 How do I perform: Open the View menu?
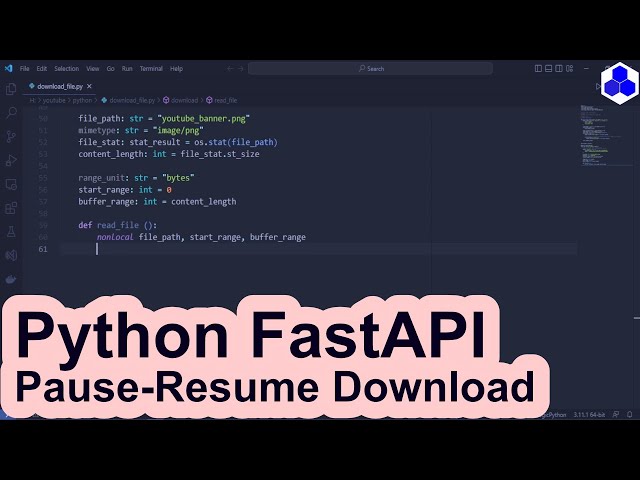click(93, 69)
